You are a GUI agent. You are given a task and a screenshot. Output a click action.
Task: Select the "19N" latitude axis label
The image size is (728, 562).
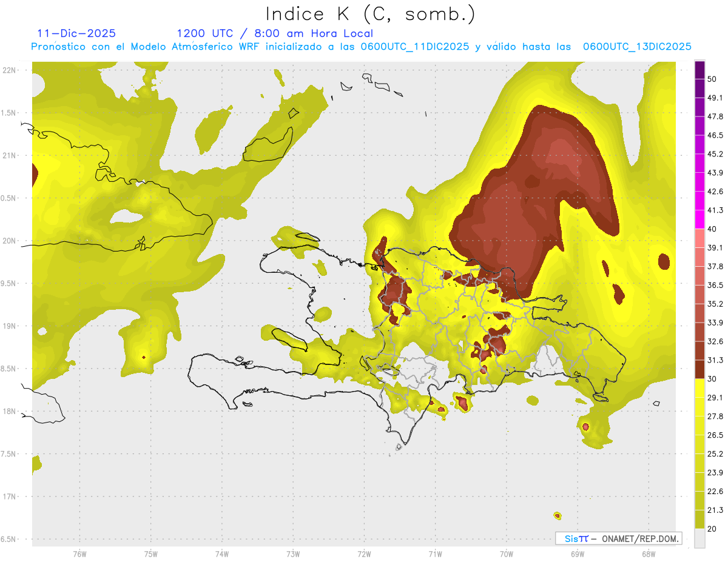9,326
